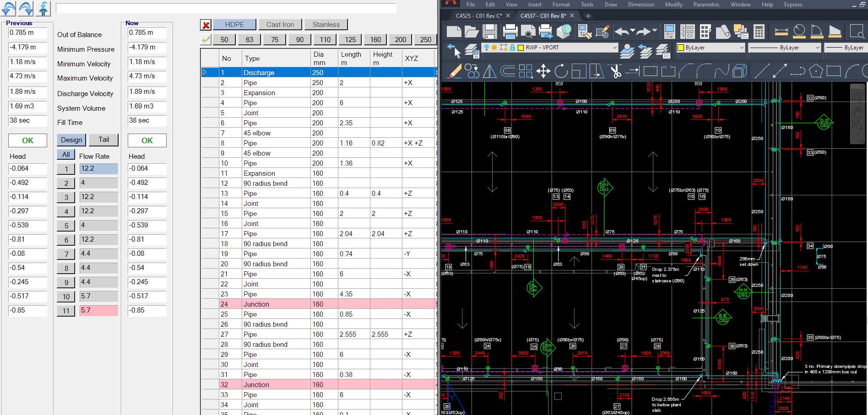Select flow rate row 11 button
This screenshot has width=868, height=415.
(66, 311)
